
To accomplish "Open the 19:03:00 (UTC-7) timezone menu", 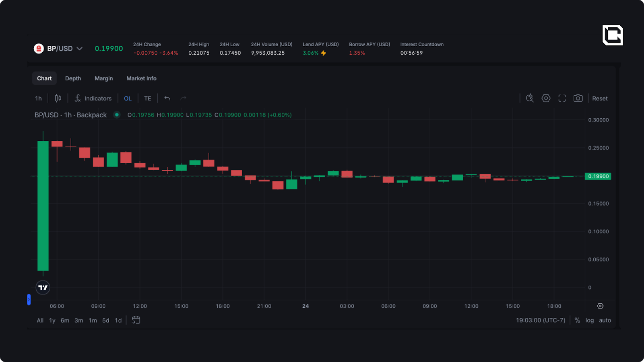I will coord(541,320).
